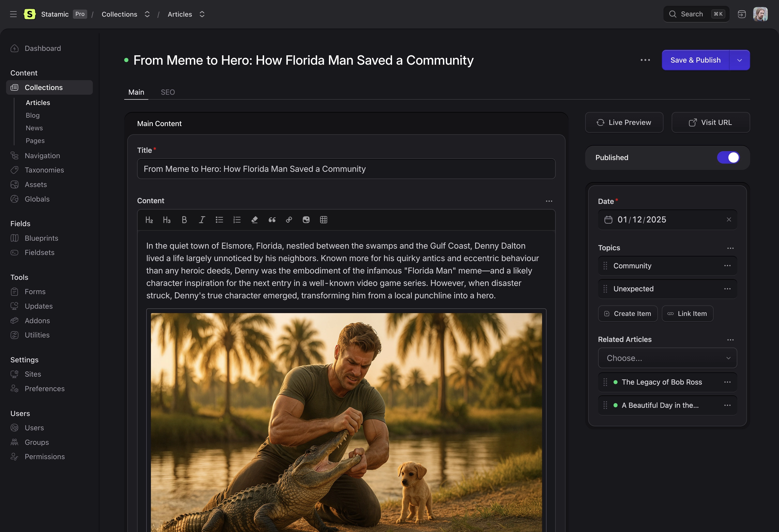Apply H2 heading format
This screenshot has height=532, width=779.
tap(149, 220)
